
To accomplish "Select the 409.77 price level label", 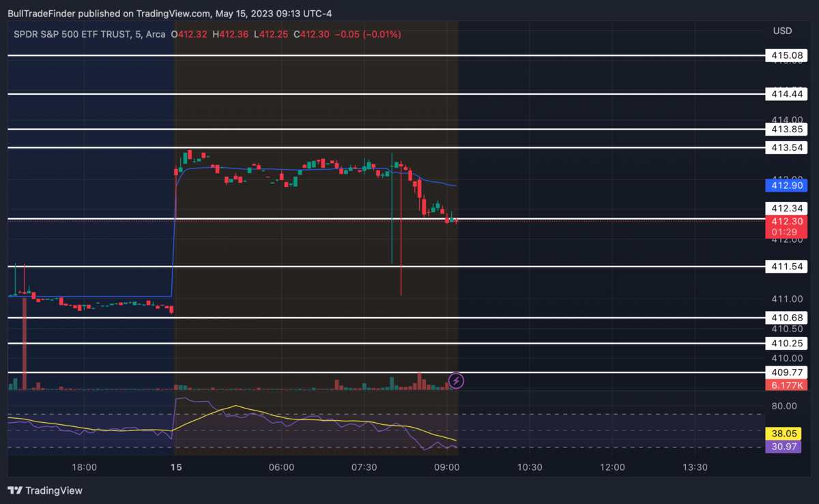I will point(786,372).
